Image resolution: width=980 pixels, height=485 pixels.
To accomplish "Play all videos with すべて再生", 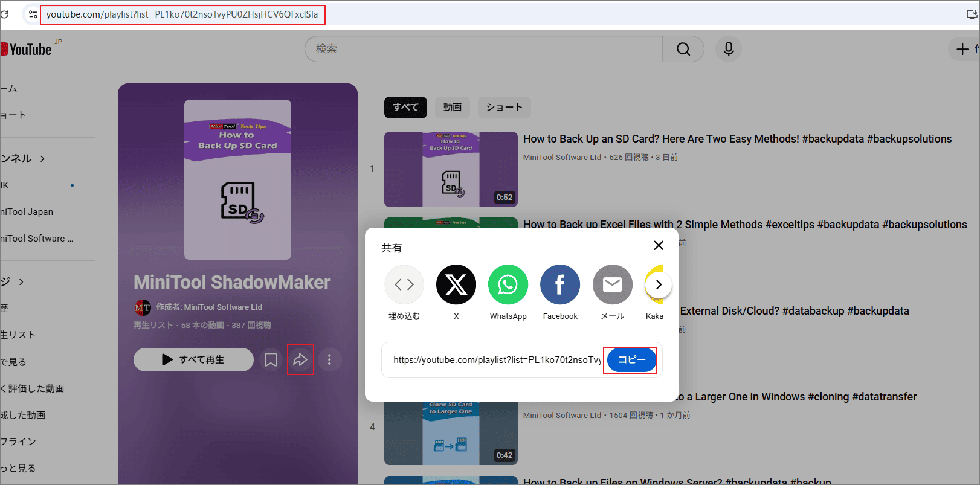I will pyautogui.click(x=193, y=360).
